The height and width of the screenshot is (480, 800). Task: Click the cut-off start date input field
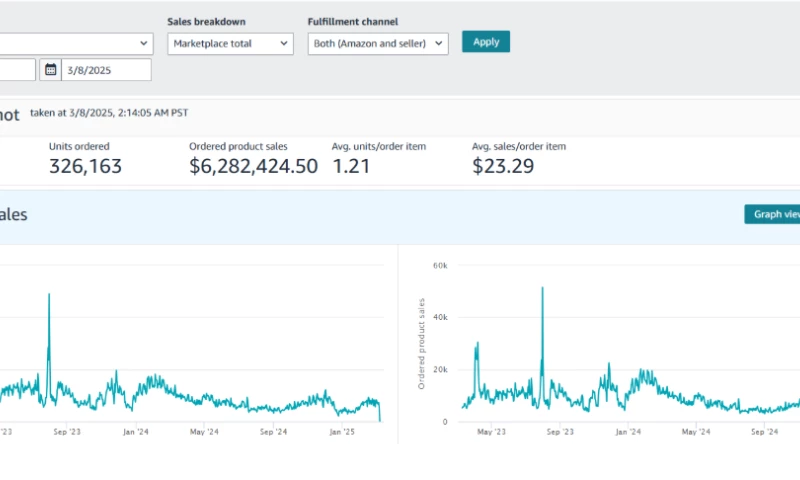pyautogui.click(x=17, y=69)
